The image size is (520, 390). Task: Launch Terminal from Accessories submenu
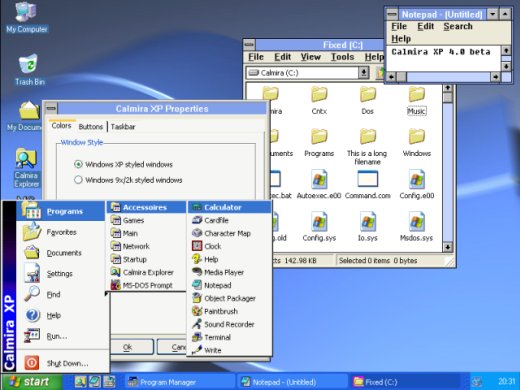[230, 337]
